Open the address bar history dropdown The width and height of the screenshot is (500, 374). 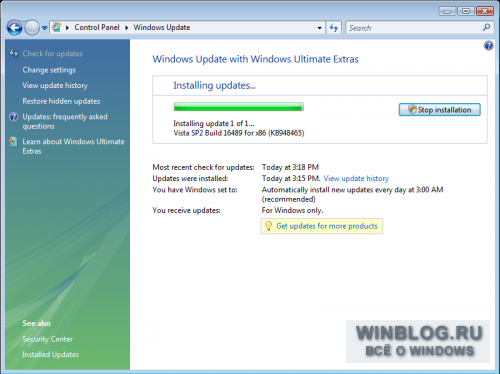(319, 28)
